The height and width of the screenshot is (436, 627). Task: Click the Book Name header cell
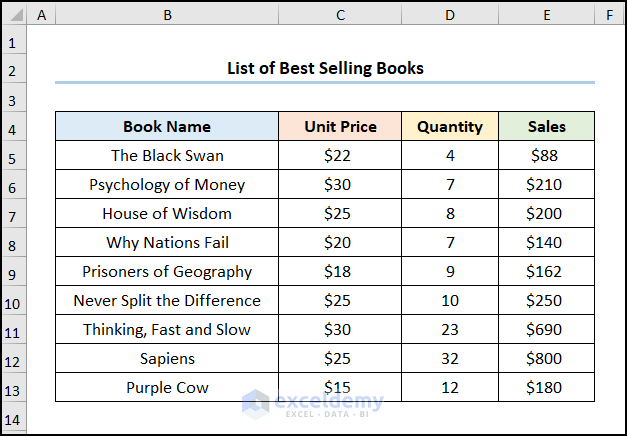167,127
